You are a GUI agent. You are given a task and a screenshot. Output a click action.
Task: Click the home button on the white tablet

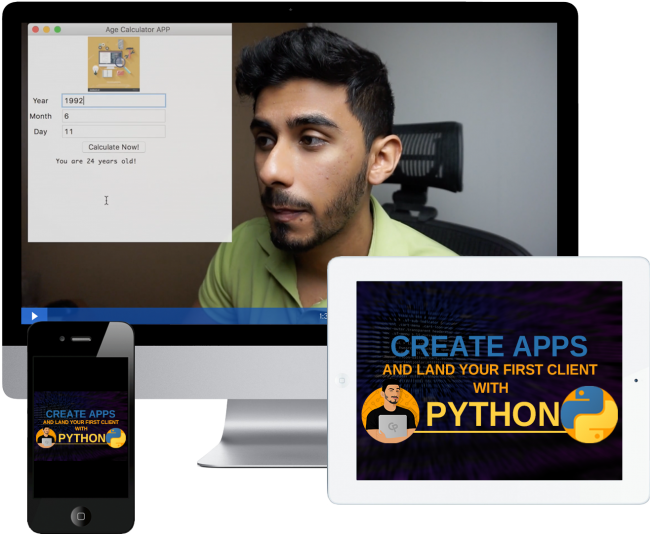coord(342,380)
